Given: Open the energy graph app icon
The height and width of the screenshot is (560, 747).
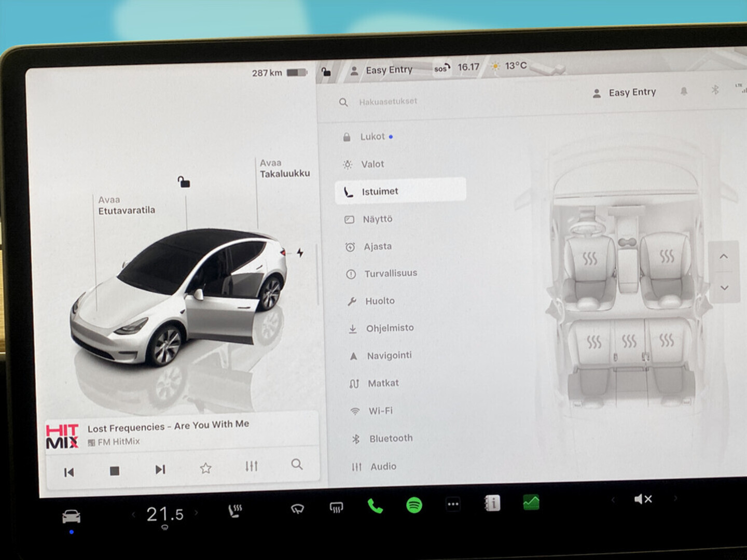Looking at the screenshot, I should pyautogui.click(x=531, y=502).
